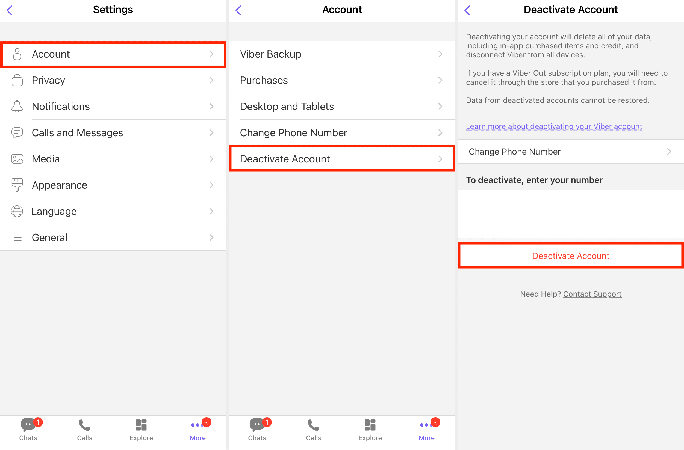The image size is (684, 450).
Task: Tap the back arrow on Settings screen
Action: click(10, 10)
